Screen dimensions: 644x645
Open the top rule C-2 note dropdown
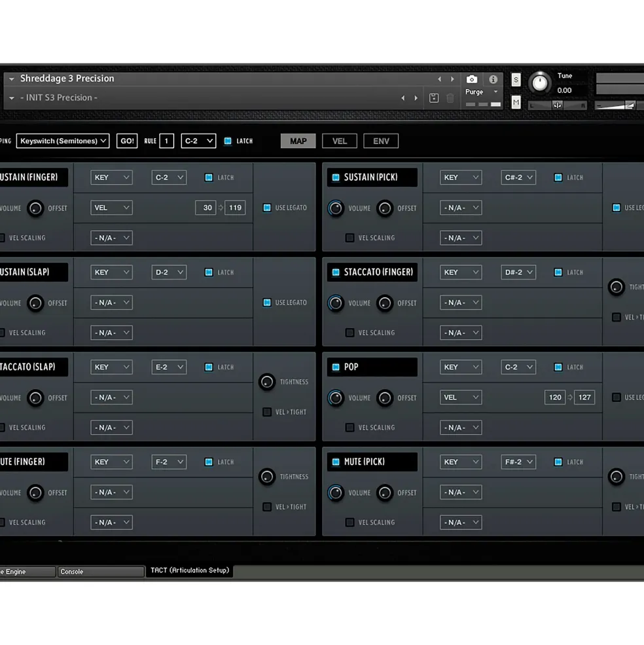[198, 141]
